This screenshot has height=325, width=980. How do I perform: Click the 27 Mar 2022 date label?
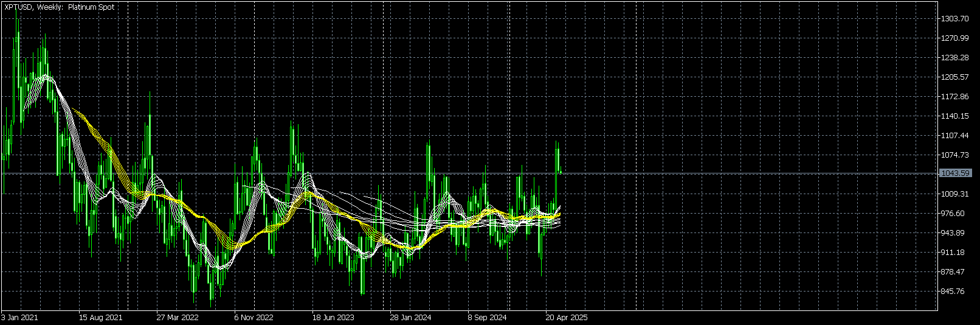[x=178, y=318]
